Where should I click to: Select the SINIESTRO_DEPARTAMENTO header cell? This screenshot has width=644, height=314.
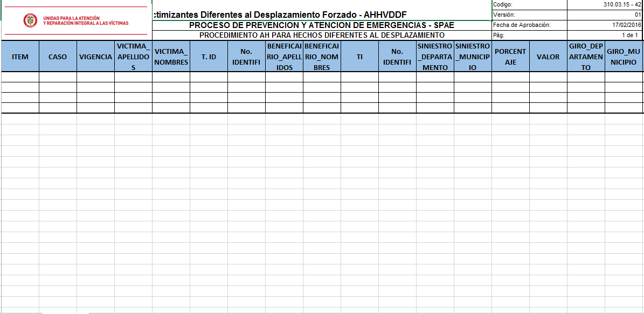(435, 57)
